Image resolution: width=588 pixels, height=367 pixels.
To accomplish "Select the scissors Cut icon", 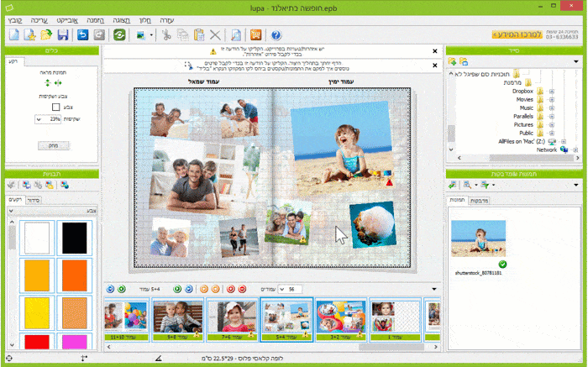I will coord(166,34).
